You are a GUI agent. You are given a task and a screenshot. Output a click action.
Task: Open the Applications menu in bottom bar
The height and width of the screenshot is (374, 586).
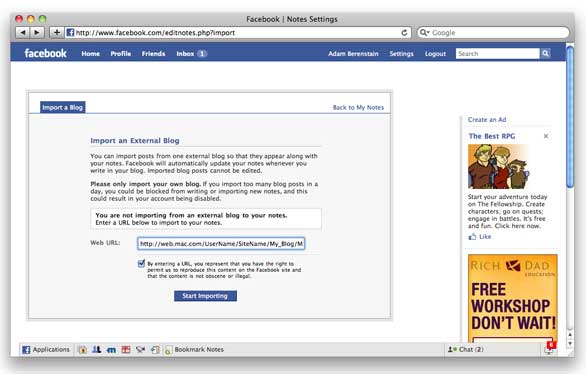pos(46,349)
